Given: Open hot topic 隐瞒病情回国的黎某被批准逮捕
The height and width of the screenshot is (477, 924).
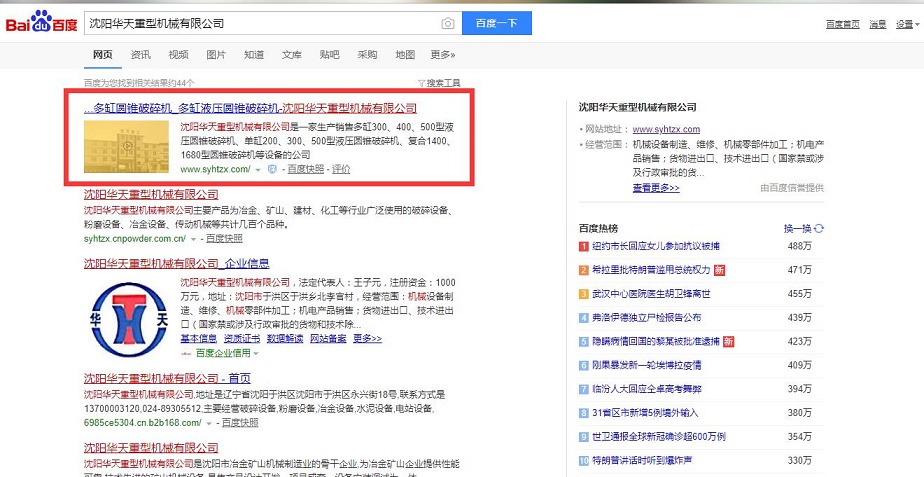Looking at the screenshot, I should pyautogui.click(x=655, y=341).
